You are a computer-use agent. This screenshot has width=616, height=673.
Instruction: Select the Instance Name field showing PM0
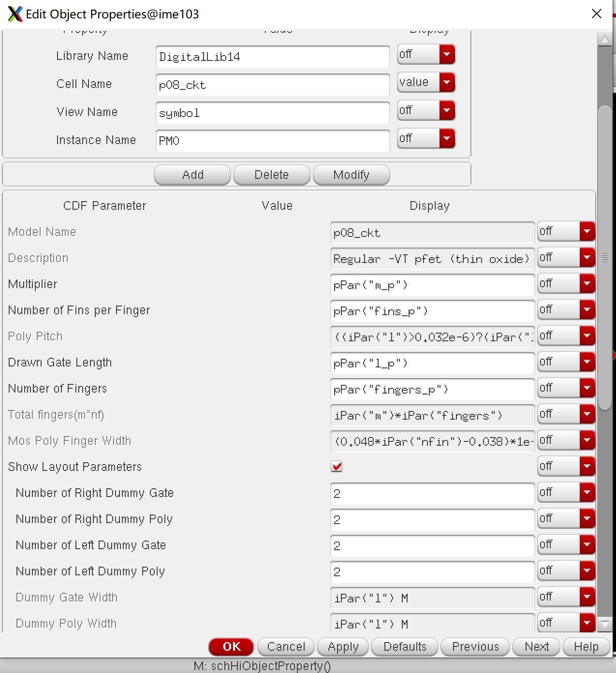pos(272,141)
